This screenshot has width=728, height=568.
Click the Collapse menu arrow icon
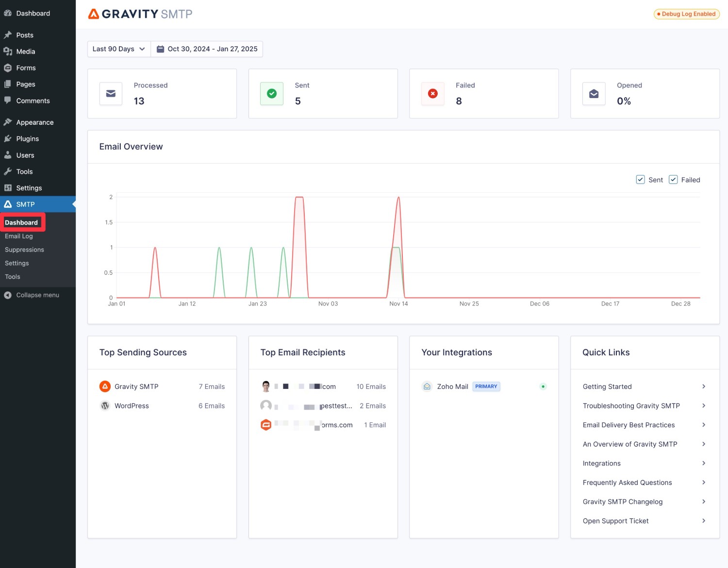click(8, 295)
